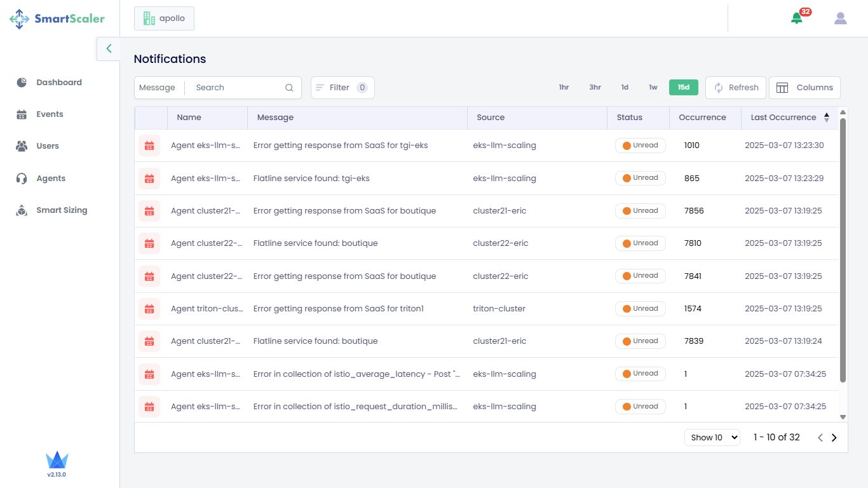The height and width of the screenshot is (488, 868).
Task: Toggle Unread status on occurrence 7839 row
Action: 641,341
